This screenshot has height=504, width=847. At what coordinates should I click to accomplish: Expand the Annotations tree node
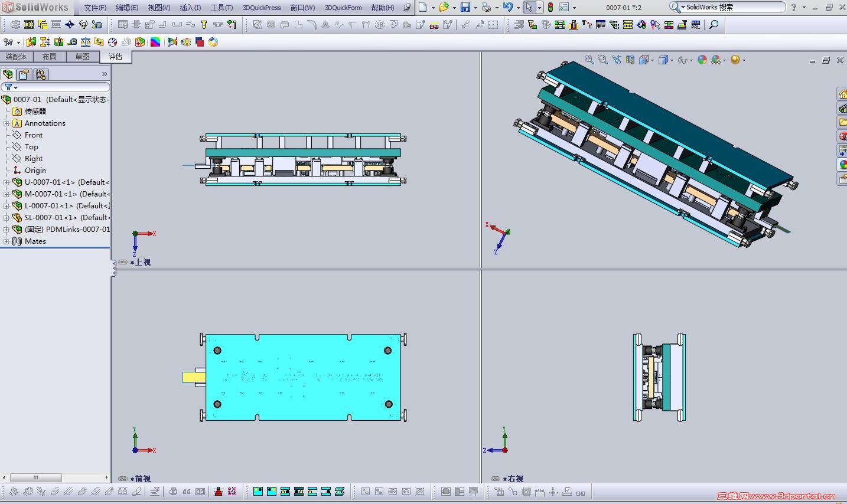6,123
